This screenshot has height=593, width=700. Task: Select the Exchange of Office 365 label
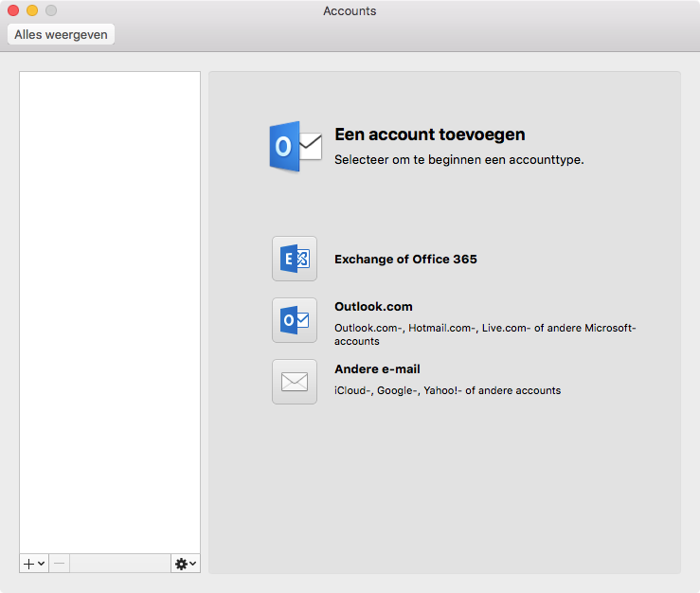pyautogui.click(x=405, y=259)
